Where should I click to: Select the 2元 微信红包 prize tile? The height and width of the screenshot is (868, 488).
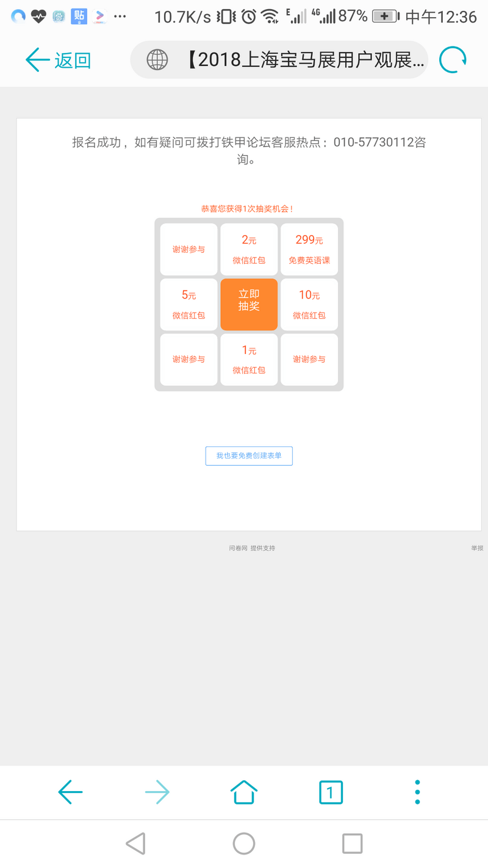(x=249, y=249)
